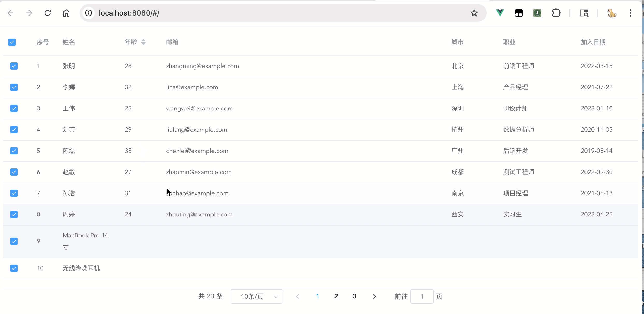The image size is (644, 314).
Task: Open the 10条/页 page size dropdown
Action: pos(256,296)
